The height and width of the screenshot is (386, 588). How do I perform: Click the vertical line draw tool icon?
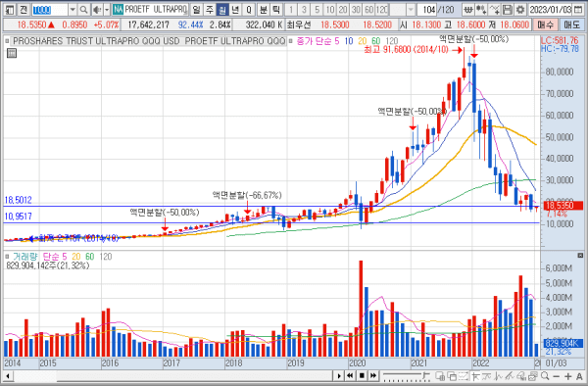point(499,376)
